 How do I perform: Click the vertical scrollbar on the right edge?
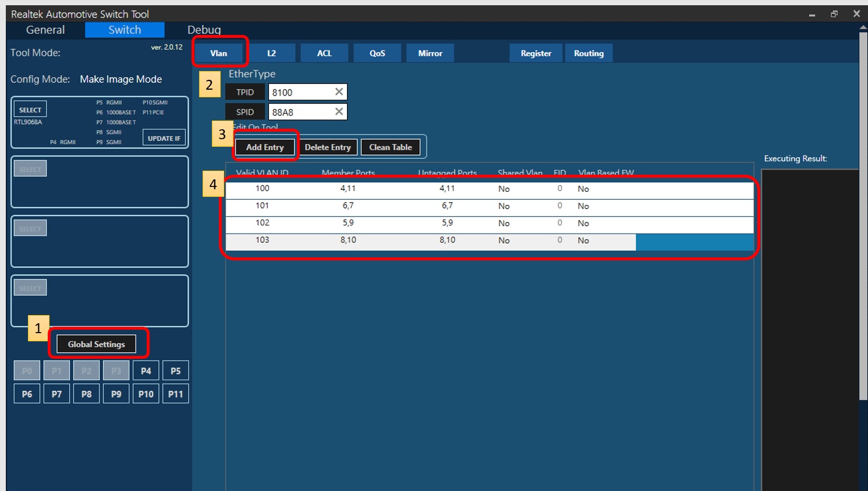point(863,216)
